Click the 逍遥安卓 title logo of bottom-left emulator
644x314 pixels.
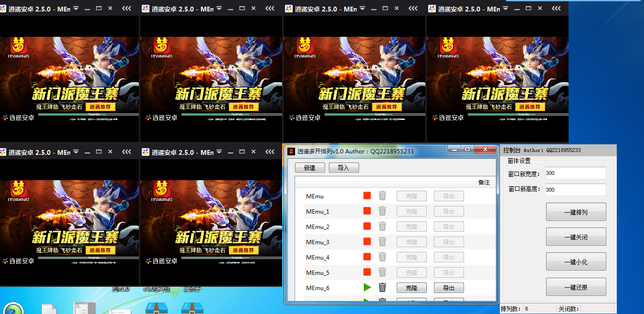(x=3, y=152)
